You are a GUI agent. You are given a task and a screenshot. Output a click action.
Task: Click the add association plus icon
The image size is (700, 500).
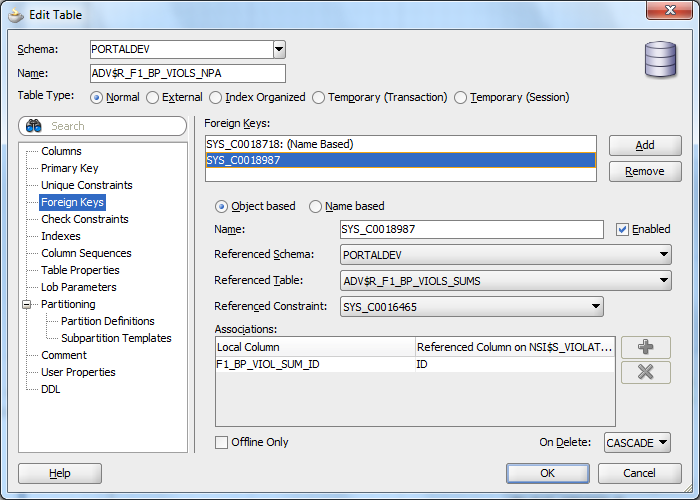pyautogui.click(x=646, y=347)
